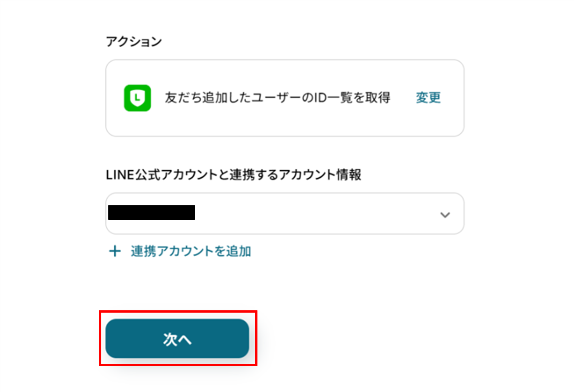Viewport: 574px width, 392px height.
Task: Click the green LINE Official Account icon
Action: pyautogui.click(x=137, y=98)
